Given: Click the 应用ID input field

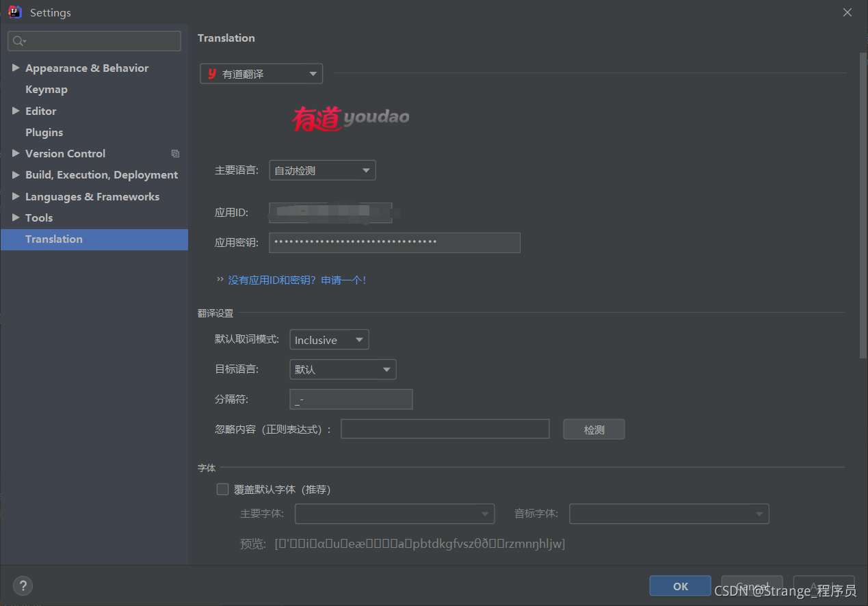Looking at the screenshot, I should 330,213.
